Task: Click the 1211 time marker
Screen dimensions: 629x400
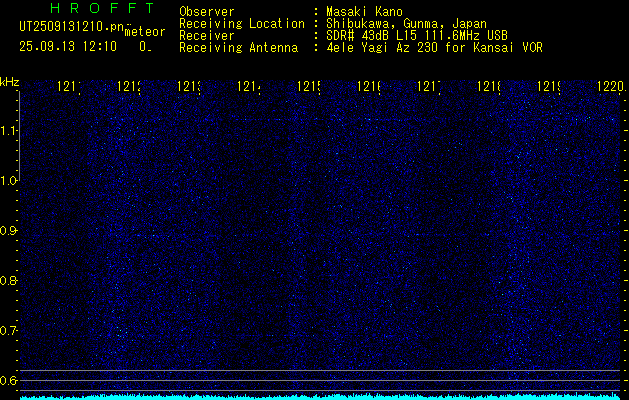Action: (69, 86)
